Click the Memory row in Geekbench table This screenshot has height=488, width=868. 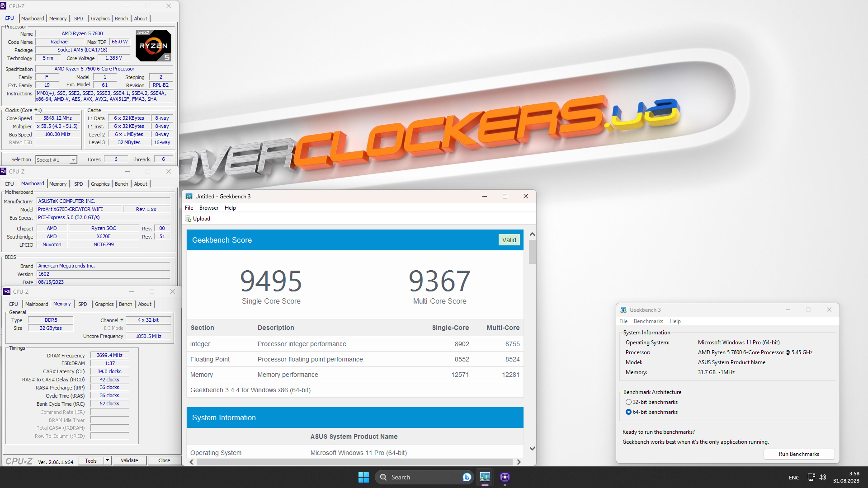pyautogui.click(x=355, y=375)
